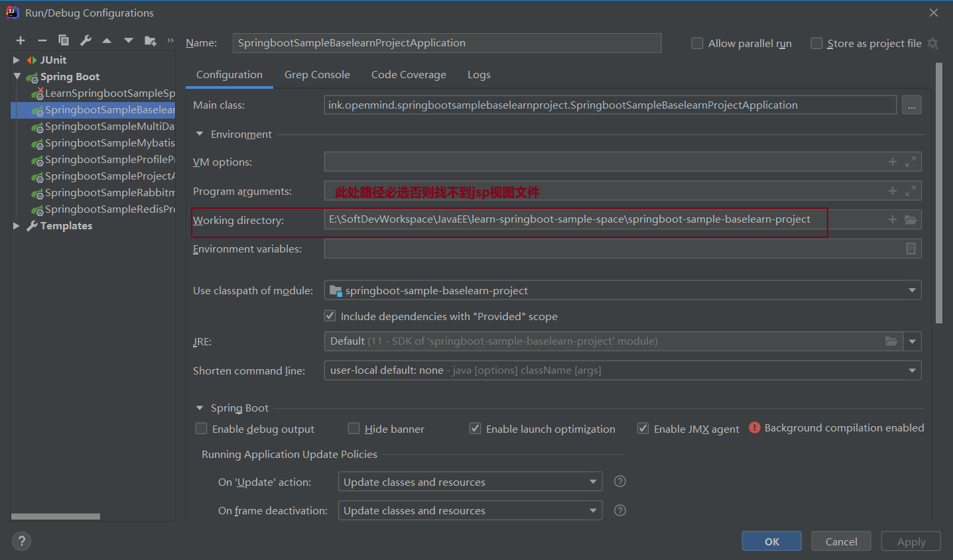
Task: Click the wrench Edit Templates icon
Action: (86, 41)
